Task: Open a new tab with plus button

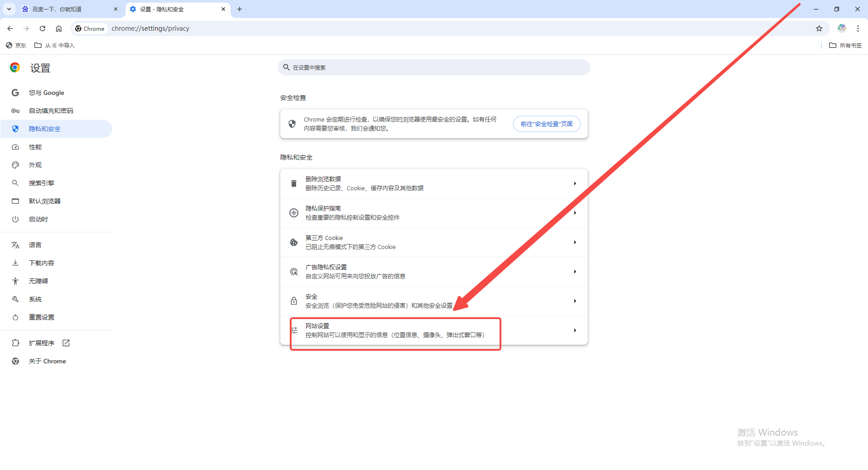Action: [x=240, y=9]
